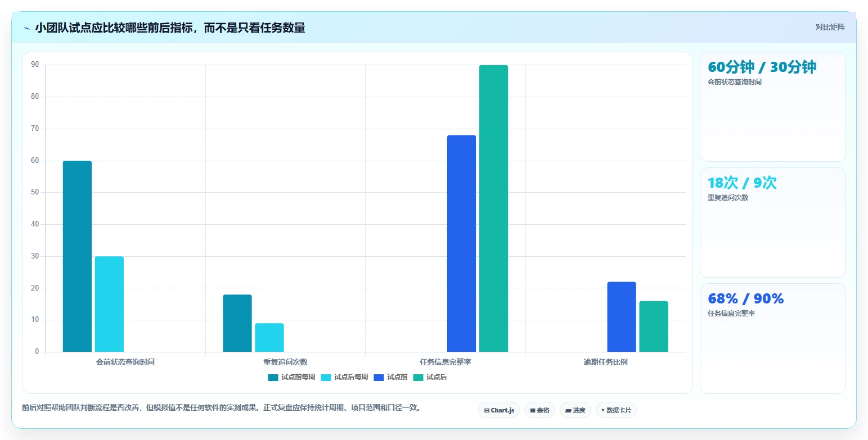Click the 68% / 90% card value
The width and height of the screenshot is (868, 440).
coord(745,298)
